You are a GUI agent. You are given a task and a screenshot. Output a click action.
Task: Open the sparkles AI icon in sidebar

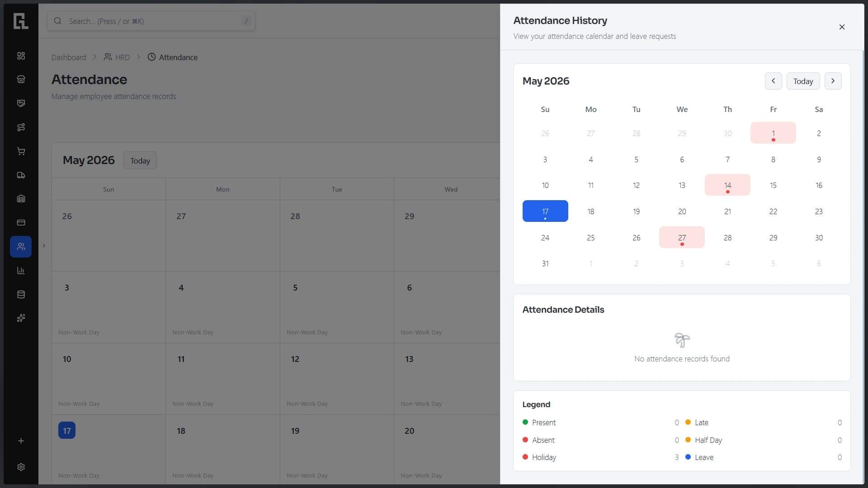pos(21,318)
